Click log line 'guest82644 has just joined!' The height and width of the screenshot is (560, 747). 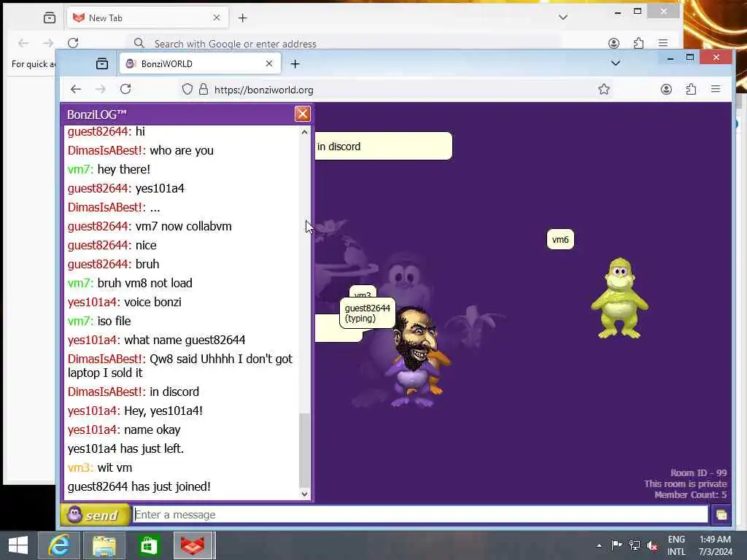pyautogui.click(x=139, y=486)
